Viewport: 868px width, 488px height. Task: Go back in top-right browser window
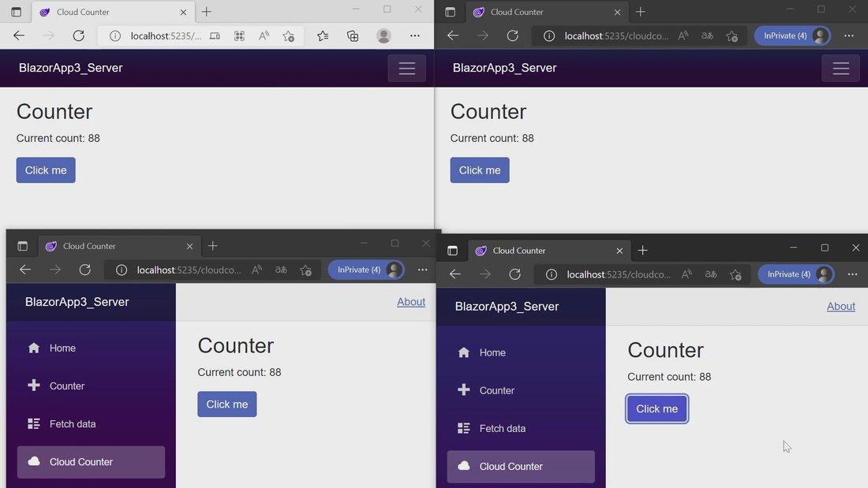pyautogui.click(x=453, y=36)
